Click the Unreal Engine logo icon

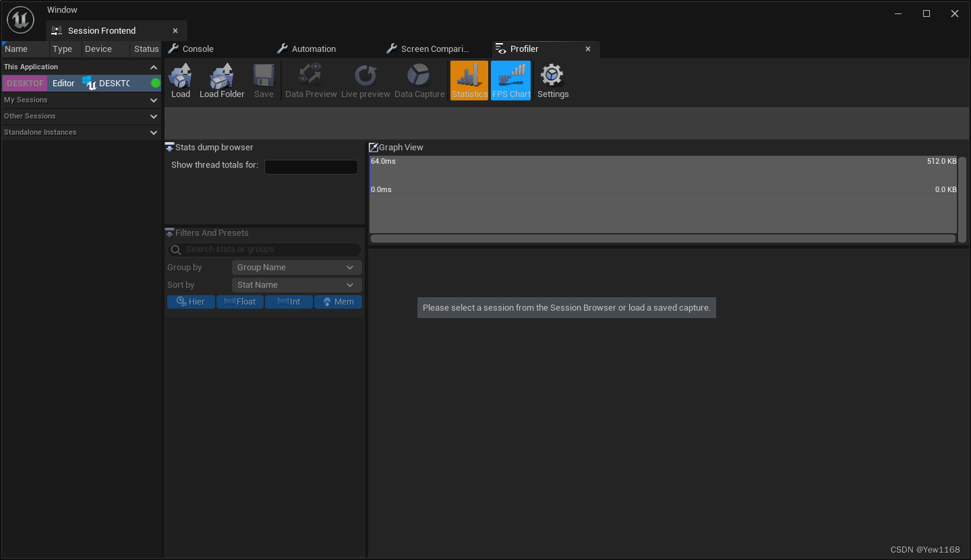[21, 20]
